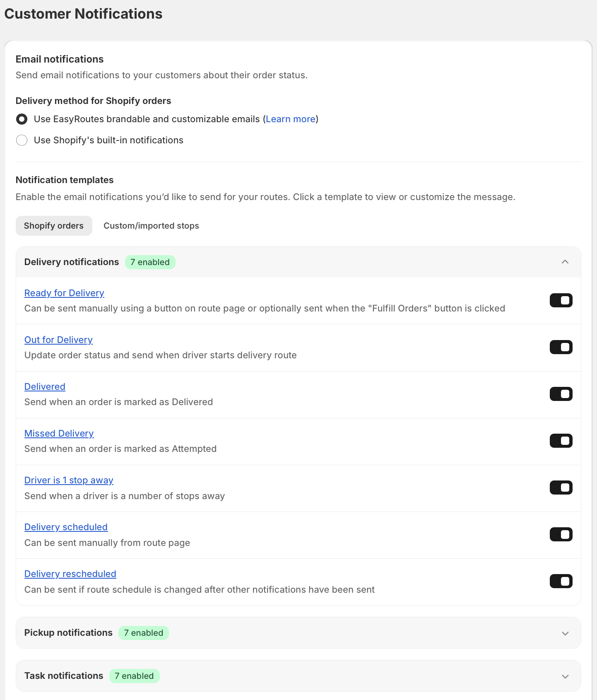Screen dimensions: 597x700
Task: Open the Learn more link
Action: [291, 119]
